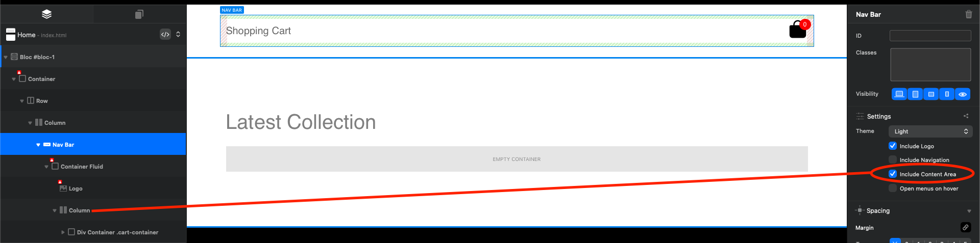Viewport: 980px width, 243px height.
Task: Open the layer tree tab icon
Action: coord(46,14)
